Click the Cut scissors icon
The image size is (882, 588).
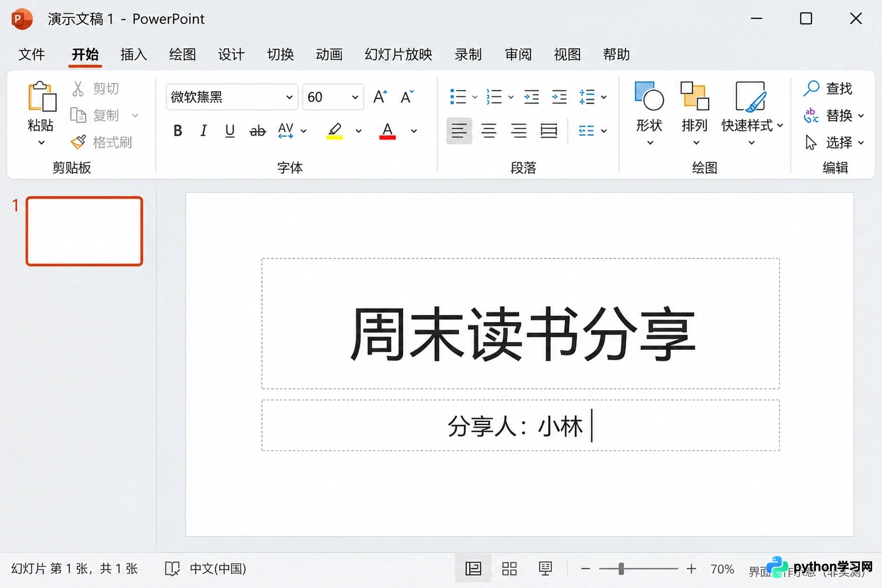coord(78,89)
